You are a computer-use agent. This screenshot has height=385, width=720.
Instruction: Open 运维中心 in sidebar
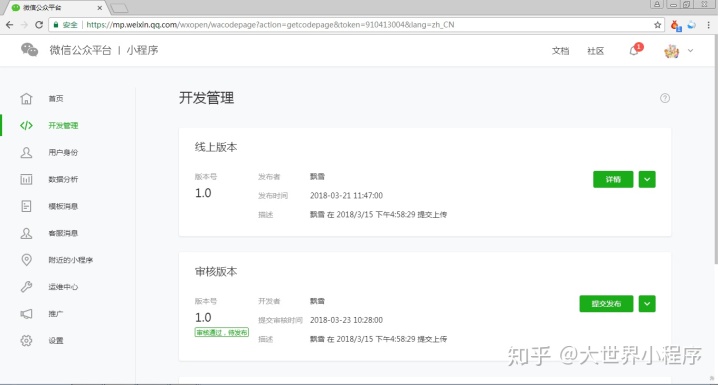click(x=63, y=287)
